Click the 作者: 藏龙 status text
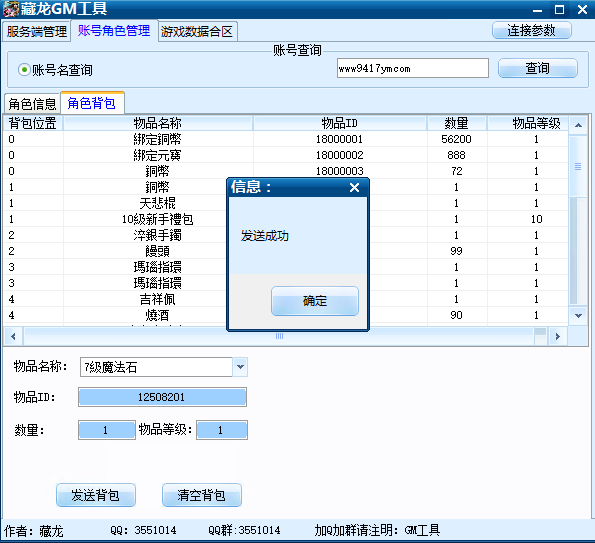595x543 pixels. (33, 530)
